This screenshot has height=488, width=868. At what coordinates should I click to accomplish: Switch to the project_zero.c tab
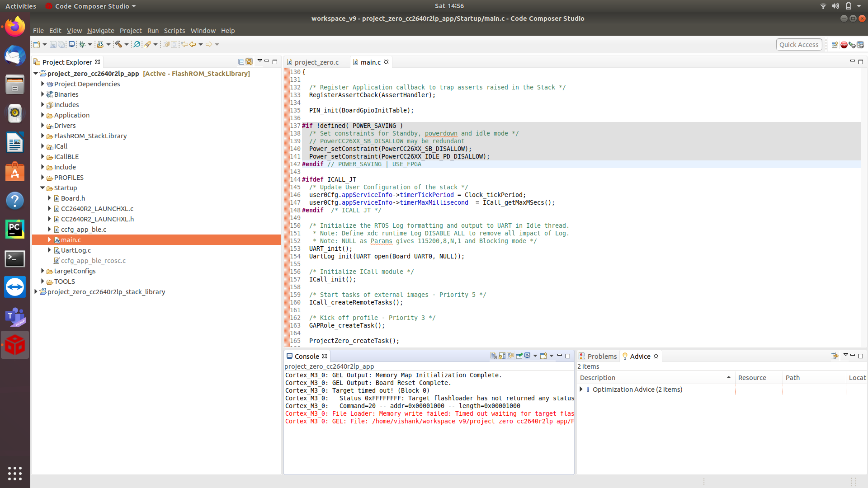[316, 62]
